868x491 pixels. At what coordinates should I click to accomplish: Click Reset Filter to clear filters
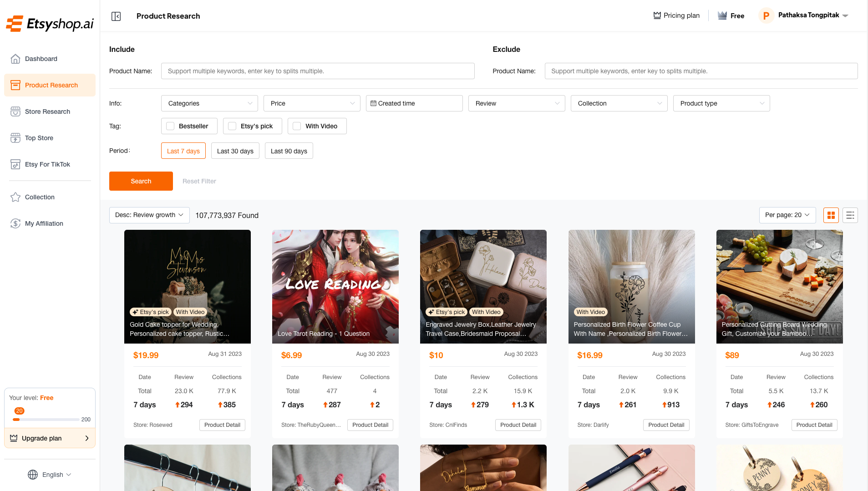point(199,181)
